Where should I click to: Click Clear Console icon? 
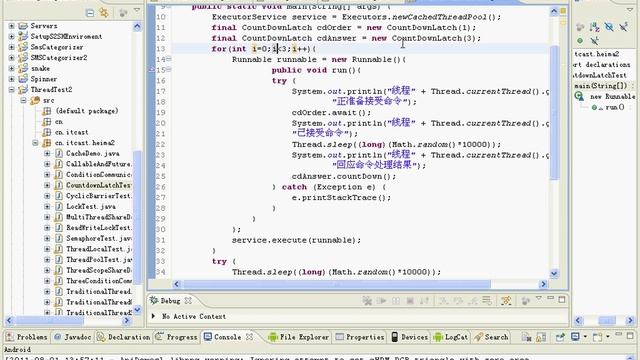[526, 337]
